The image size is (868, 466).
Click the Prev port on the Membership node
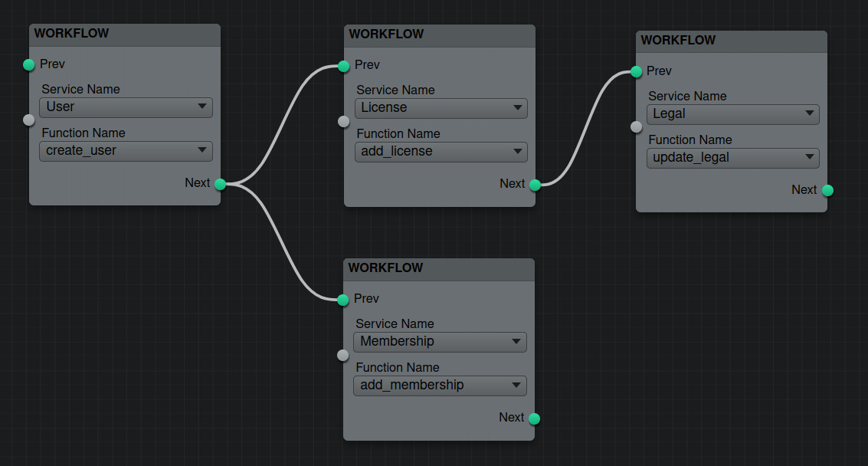342,299
